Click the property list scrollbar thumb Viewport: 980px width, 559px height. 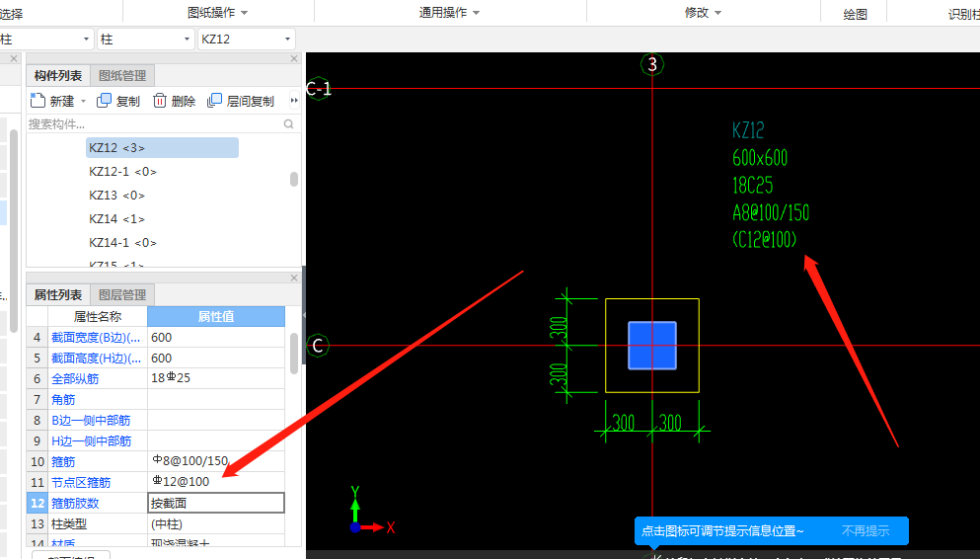[x=294, y=354]
